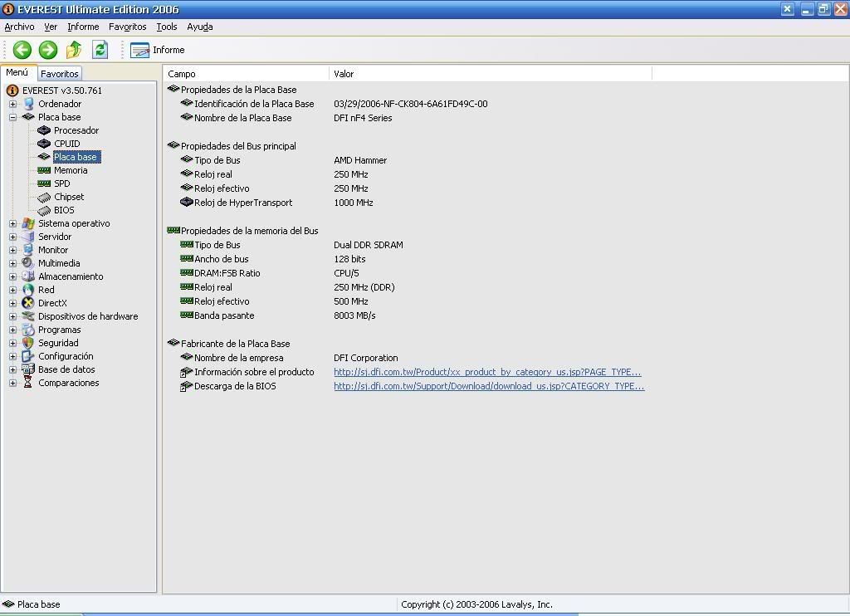This screenshot has height=616, width=850.
Task: Click the DirectX icon
Action: pos(28,303)
